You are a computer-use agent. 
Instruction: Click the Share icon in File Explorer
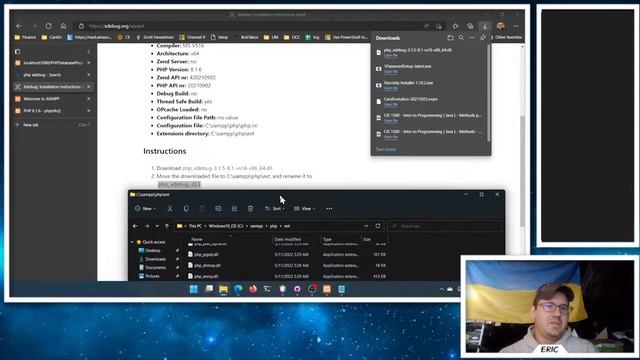point(234,209)
